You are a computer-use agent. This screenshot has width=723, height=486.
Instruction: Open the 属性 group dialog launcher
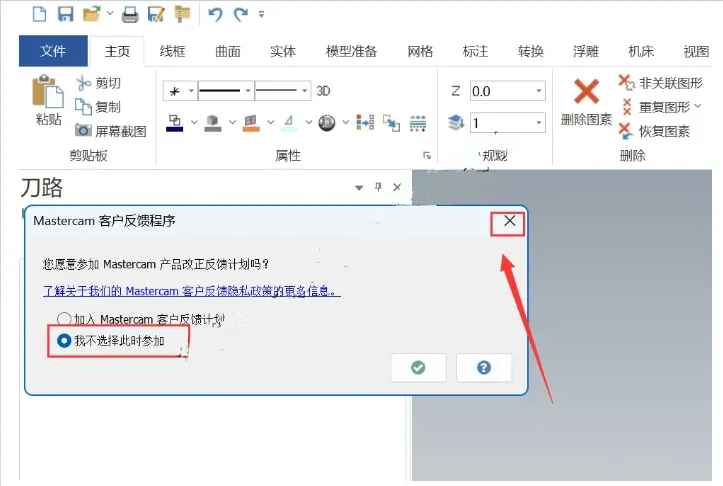(427, 156)
